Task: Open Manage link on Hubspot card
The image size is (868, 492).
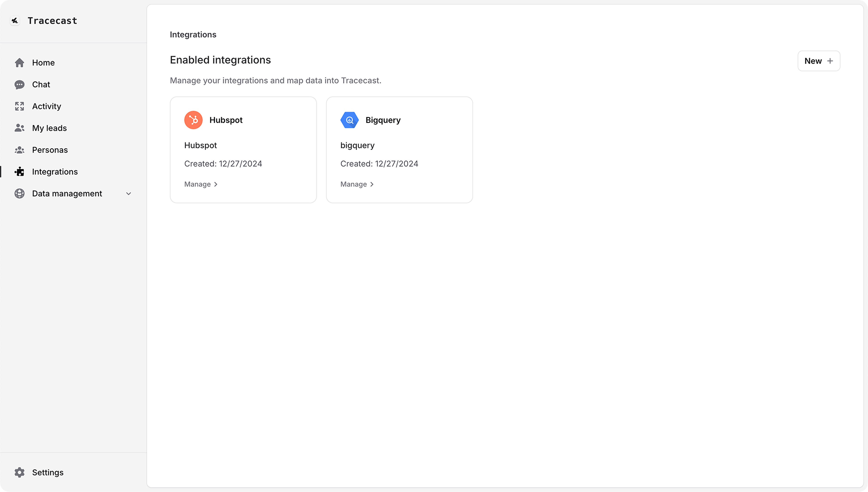Action: coord(201,184)
